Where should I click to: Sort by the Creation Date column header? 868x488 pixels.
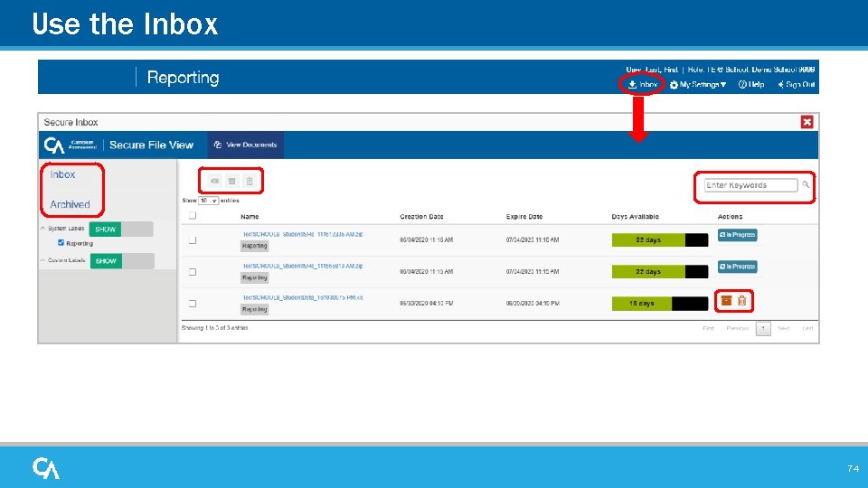click(422, 216)
